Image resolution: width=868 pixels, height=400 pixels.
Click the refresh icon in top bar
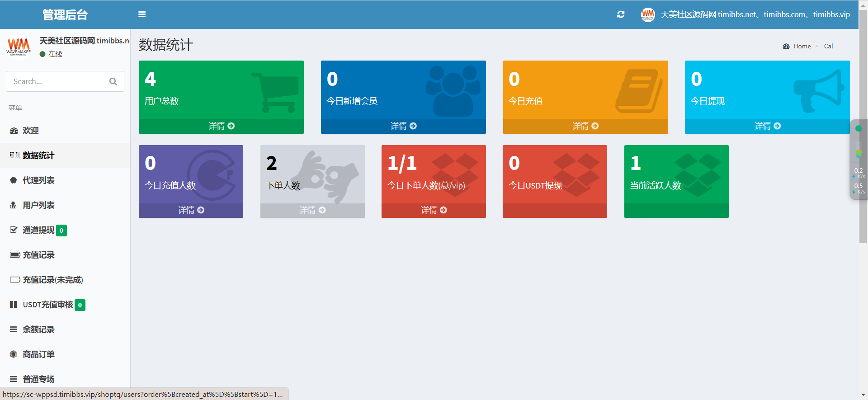coord(621,14)
